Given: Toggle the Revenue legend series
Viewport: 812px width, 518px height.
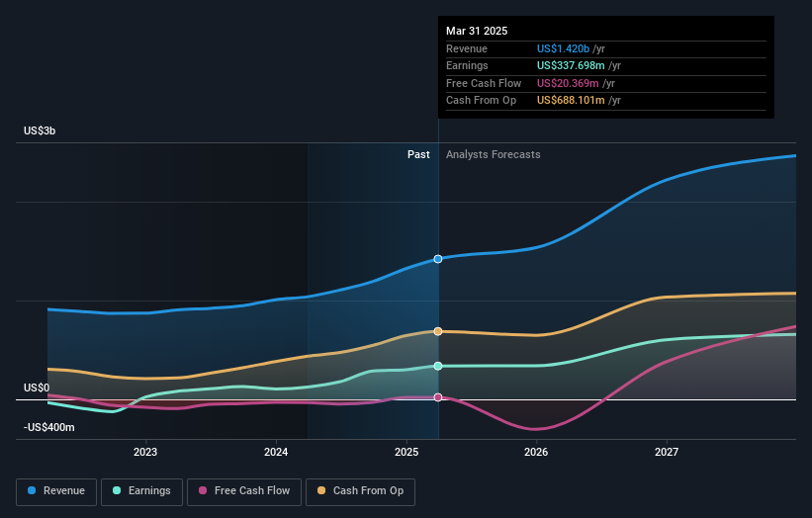Looking at the screenshot, I should point(56,491).
